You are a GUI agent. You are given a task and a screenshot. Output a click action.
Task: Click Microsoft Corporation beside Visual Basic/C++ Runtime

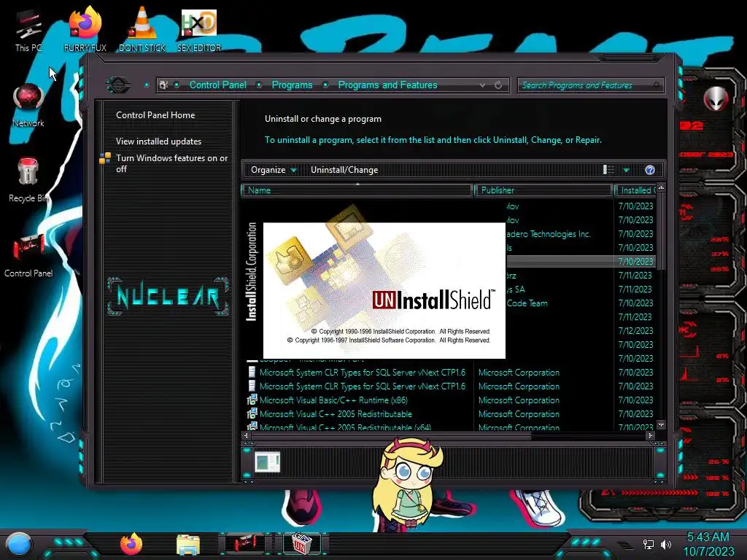tap(519, 400)
